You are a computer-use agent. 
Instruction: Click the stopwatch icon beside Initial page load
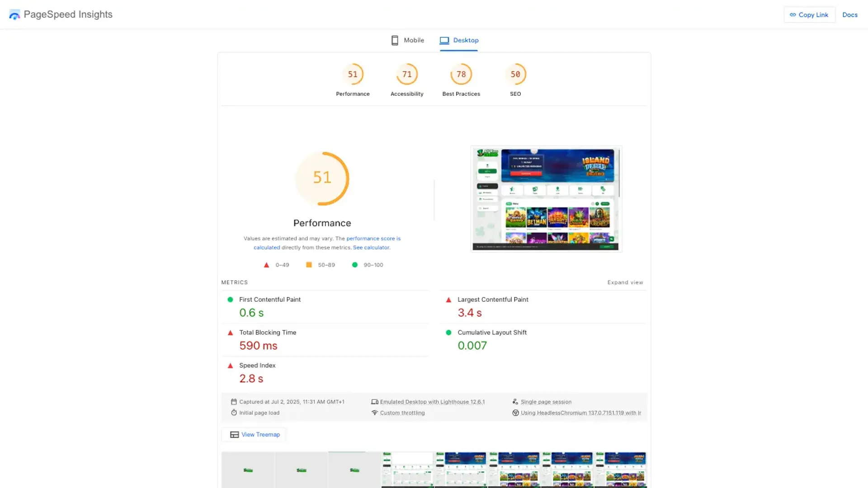pyautogui.click(x=234, y=413)
